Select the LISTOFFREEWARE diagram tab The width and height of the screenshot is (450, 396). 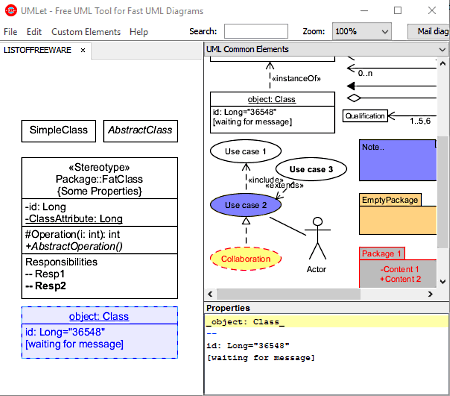37,50
